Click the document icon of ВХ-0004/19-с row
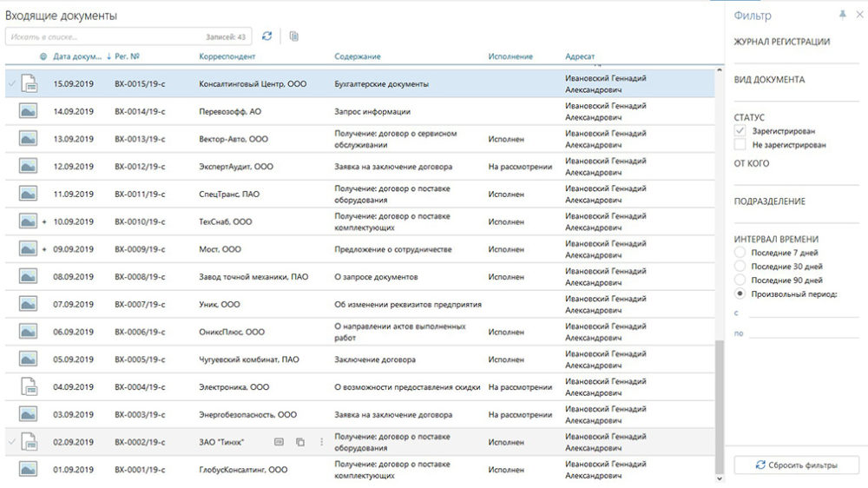 point(29,386)
